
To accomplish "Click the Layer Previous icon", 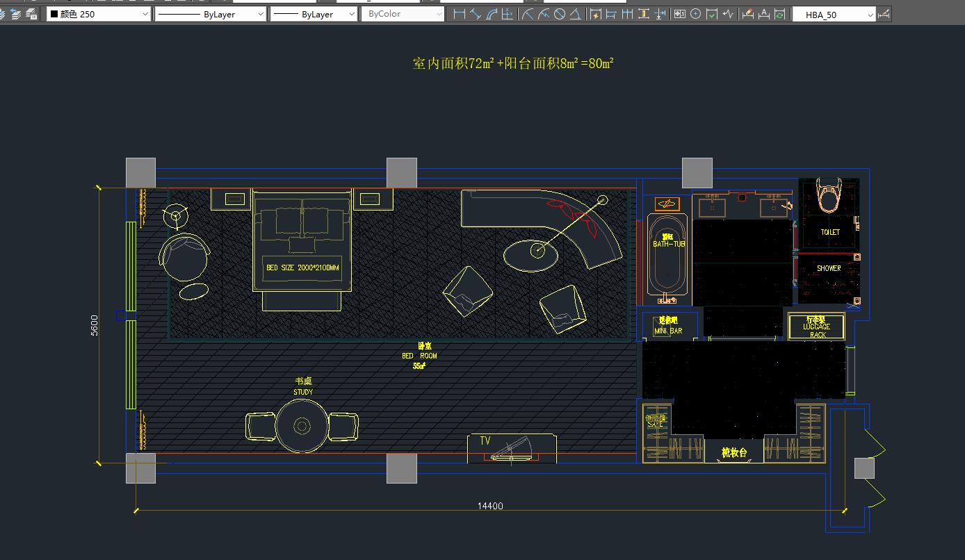I will (15, 14).
